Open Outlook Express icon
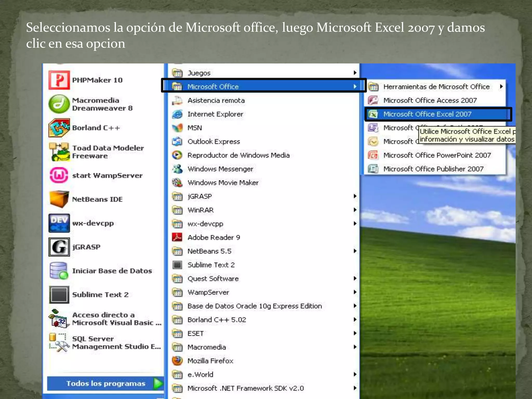Screen dimensions: 532x399 177,142
